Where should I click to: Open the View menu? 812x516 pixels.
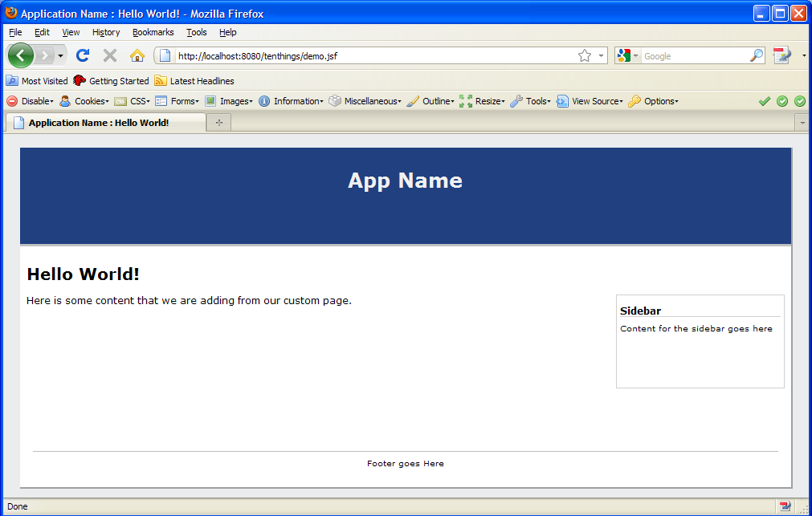click(71, 32)
